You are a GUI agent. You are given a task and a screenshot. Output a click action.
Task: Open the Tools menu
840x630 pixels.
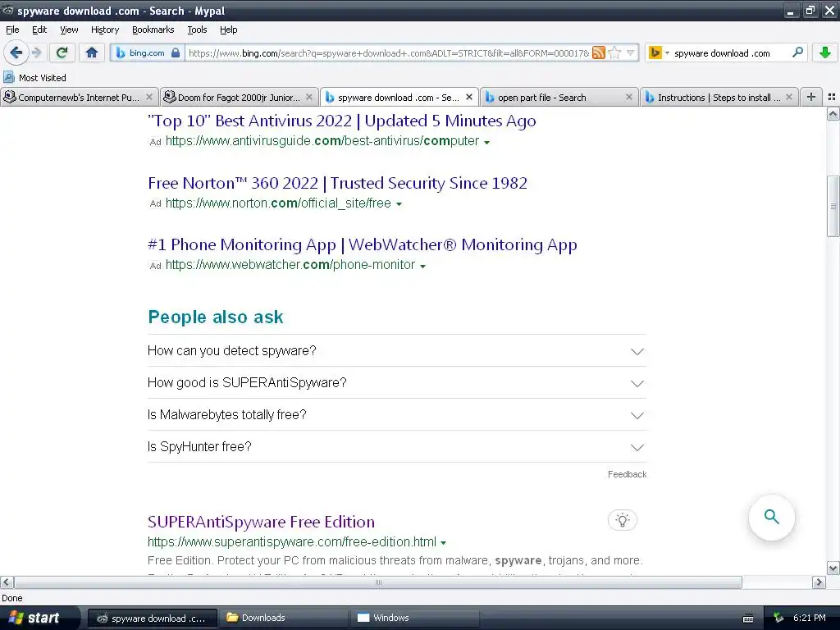point(197,30)
